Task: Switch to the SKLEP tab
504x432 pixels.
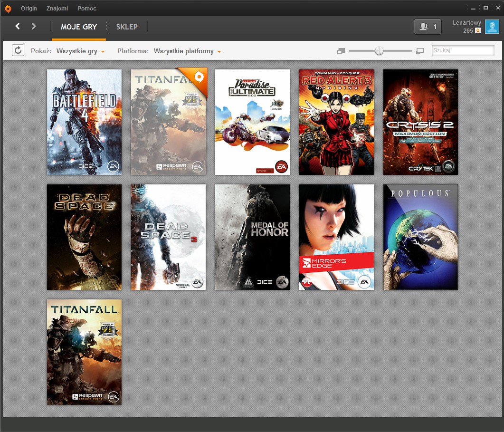Action: tap(127, 27)
